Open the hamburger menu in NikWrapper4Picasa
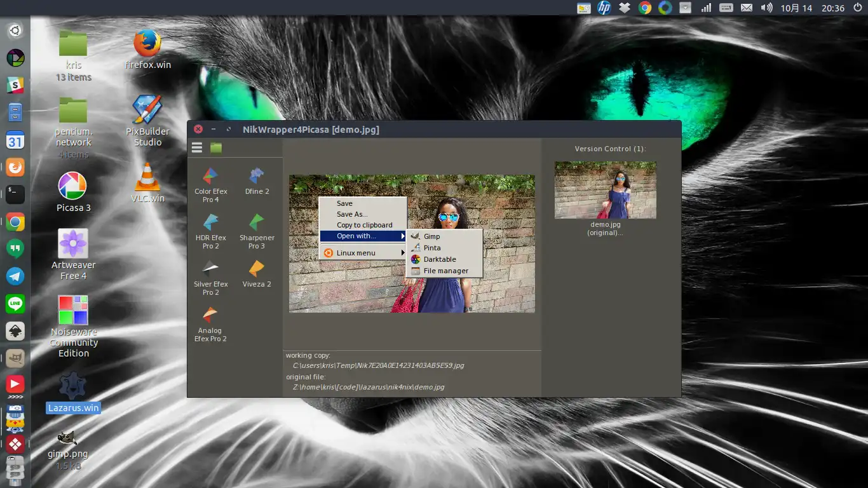Screen dimensions: 868x488 (x=197, y=147)
